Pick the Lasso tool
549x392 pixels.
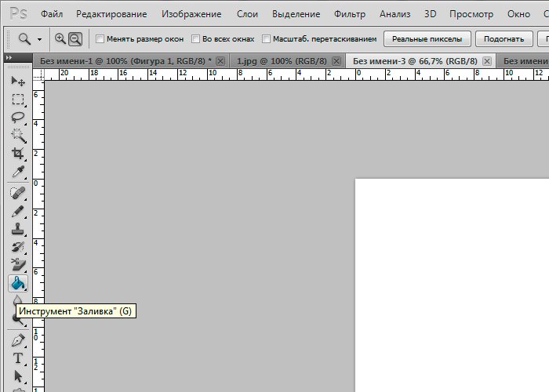pos(17,118)
